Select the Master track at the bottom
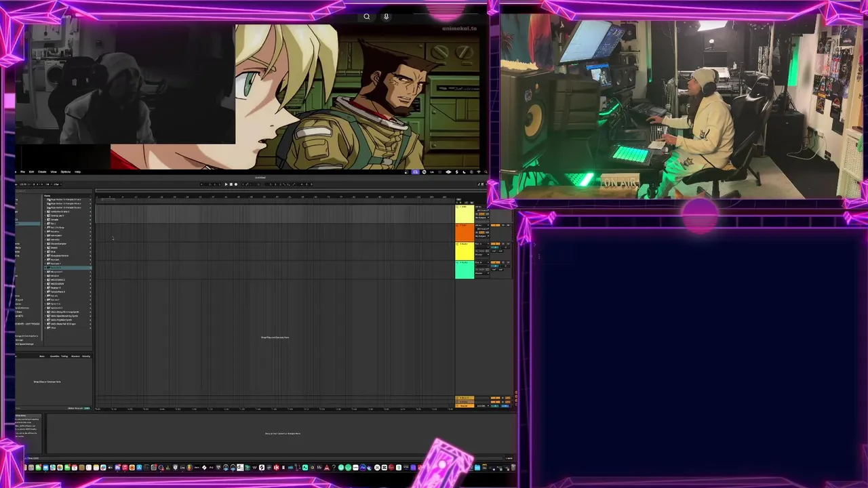868x488 pixels. tap(465, 406)
